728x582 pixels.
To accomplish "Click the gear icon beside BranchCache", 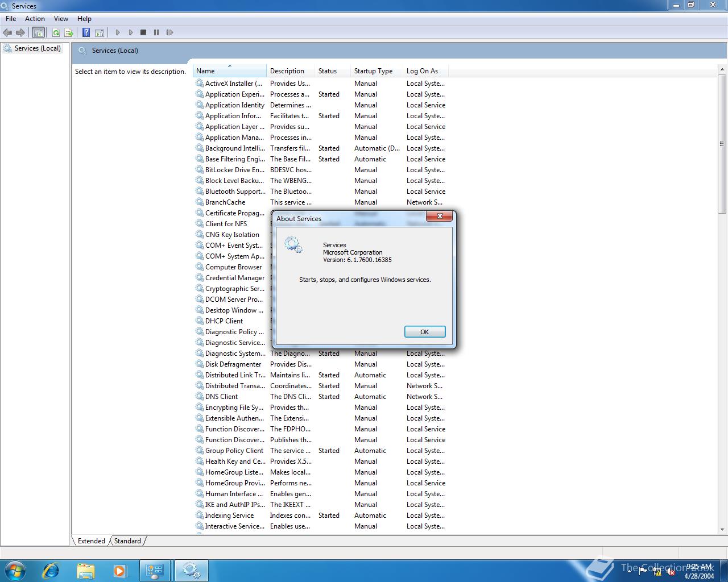I will [x=200, y=202].
